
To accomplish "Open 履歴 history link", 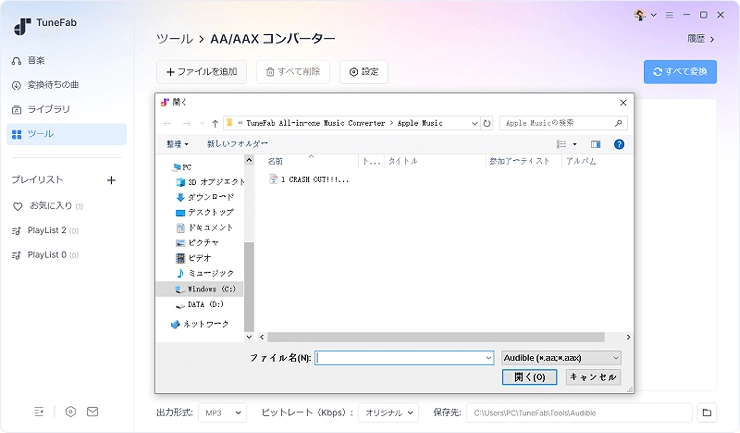I will pos(700,39).
